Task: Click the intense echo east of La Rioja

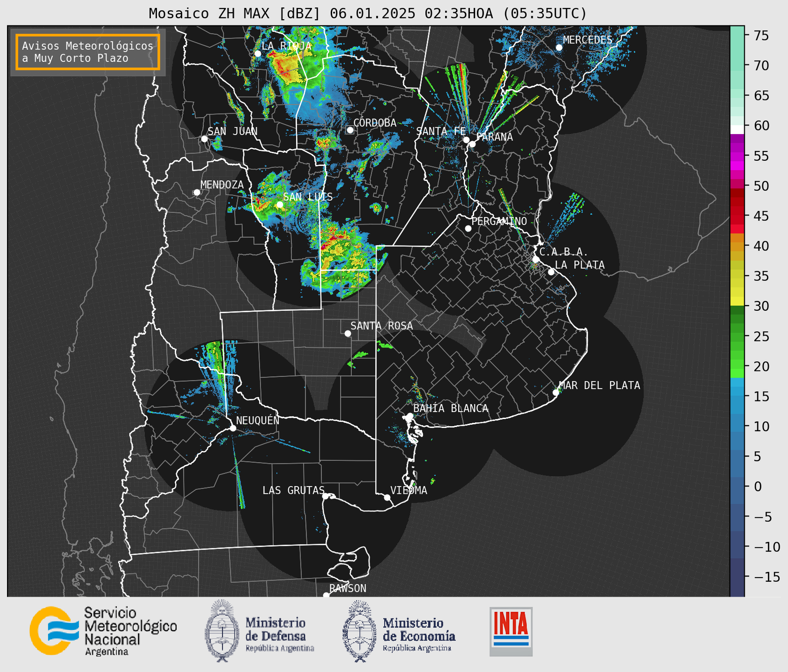Action: (x=287, y=68)
